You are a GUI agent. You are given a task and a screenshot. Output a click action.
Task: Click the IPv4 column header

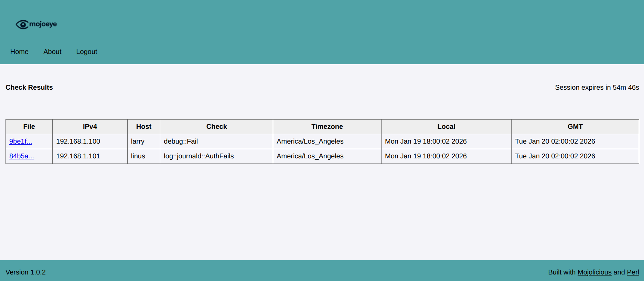(x=90, y=126)
